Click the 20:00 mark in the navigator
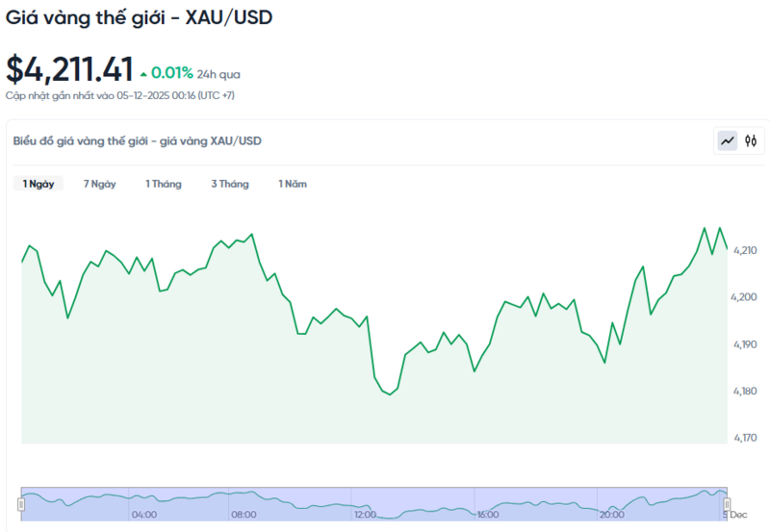Screen dimensions: 770x532 [x=611, y=515]
